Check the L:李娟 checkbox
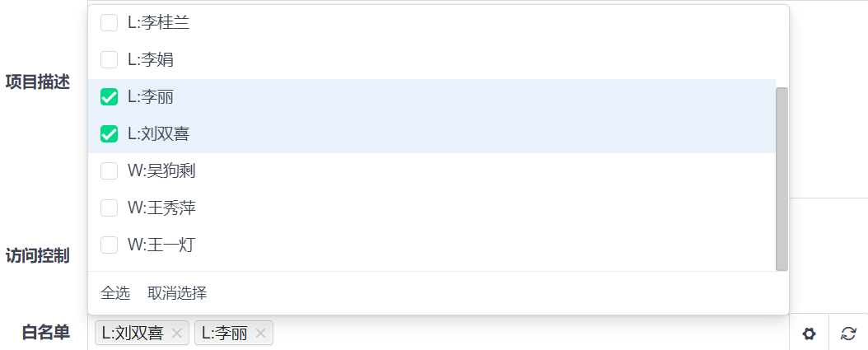The image size is (868, 350). point(109,60)
